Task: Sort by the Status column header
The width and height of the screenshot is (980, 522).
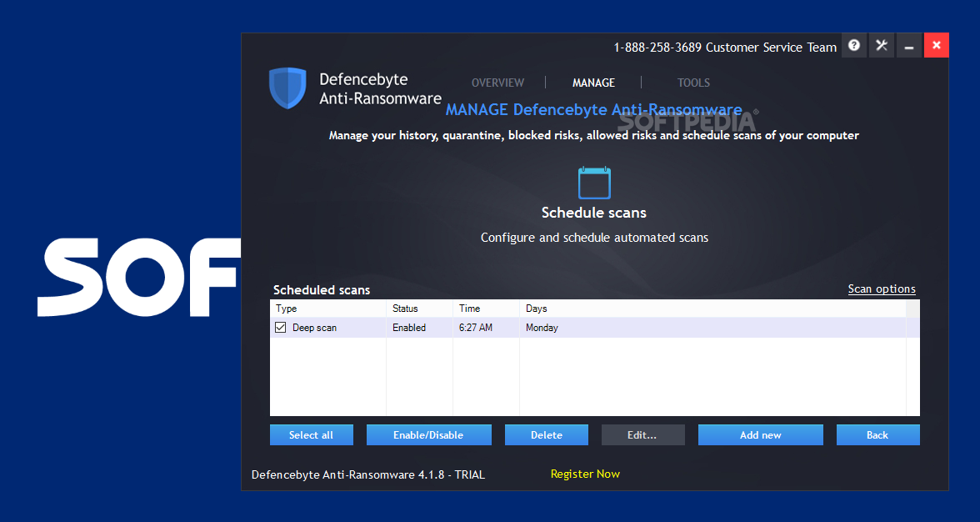Action: 419,309
